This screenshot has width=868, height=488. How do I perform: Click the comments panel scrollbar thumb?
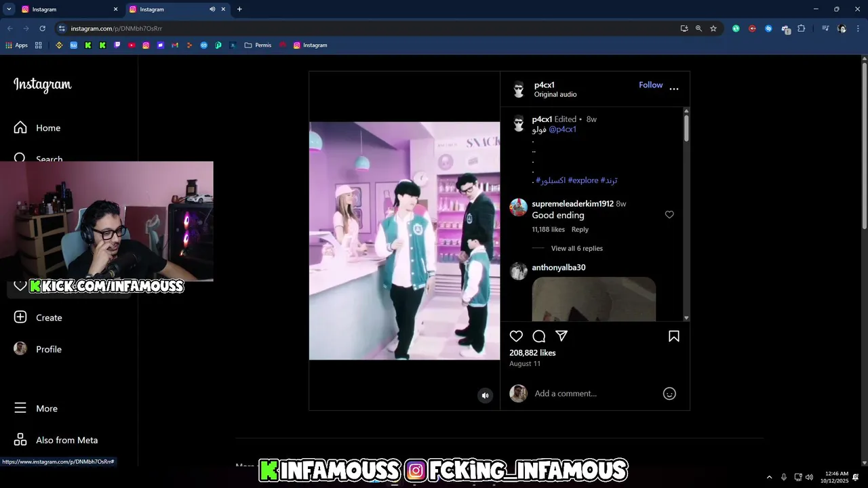(x=686, y=128)
